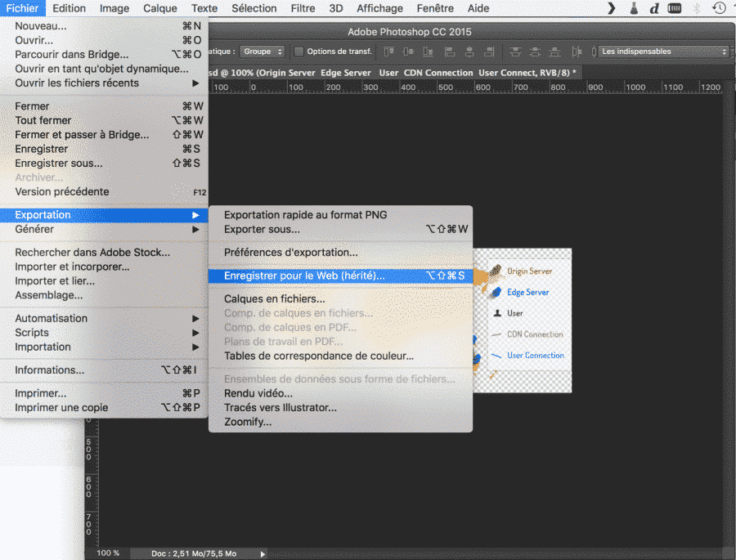Open the Time Machine menu bar icon
The image size is (736, 560).
point(719,8)
